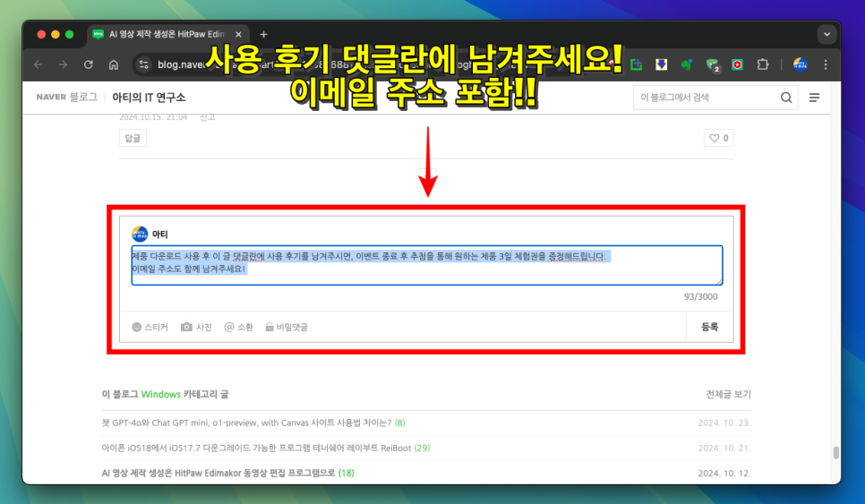The image size is (865, 504).
Task: Click the 2024. 10. 23. post date
Action: click(x=724, y=423)
